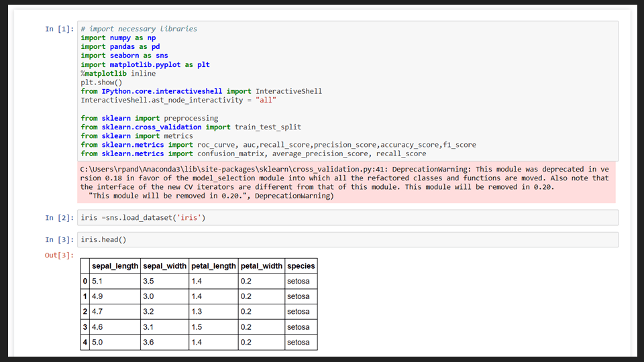Click the In [1] code cell editor
The width and height of the screenshot is (644, 362).
347,91
